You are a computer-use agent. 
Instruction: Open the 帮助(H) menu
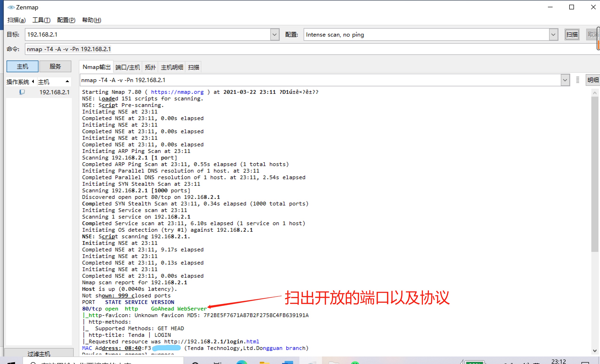point(92,20)
